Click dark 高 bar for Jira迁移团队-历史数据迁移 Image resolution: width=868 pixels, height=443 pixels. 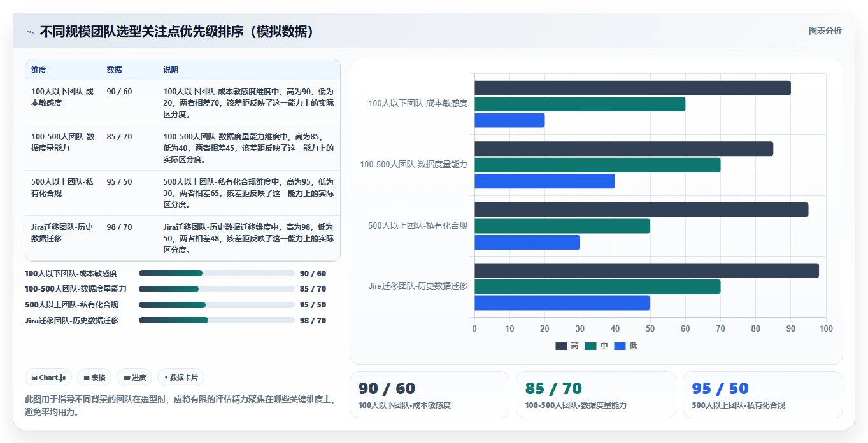tap(646, 271)
